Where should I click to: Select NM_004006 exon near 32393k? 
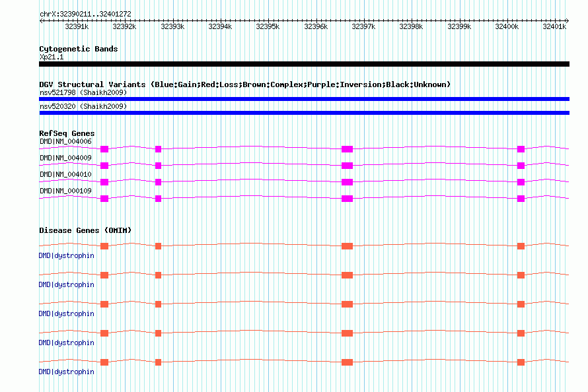point(159,149)
